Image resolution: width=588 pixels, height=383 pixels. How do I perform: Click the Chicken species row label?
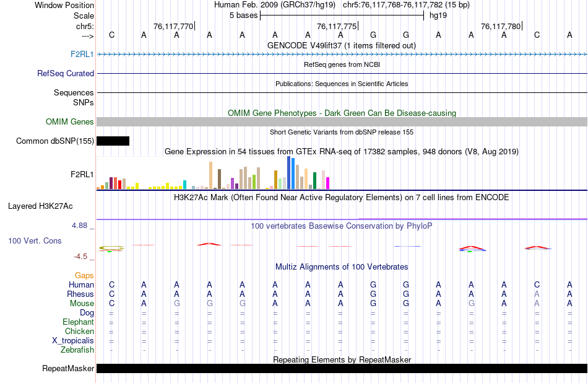79,331
